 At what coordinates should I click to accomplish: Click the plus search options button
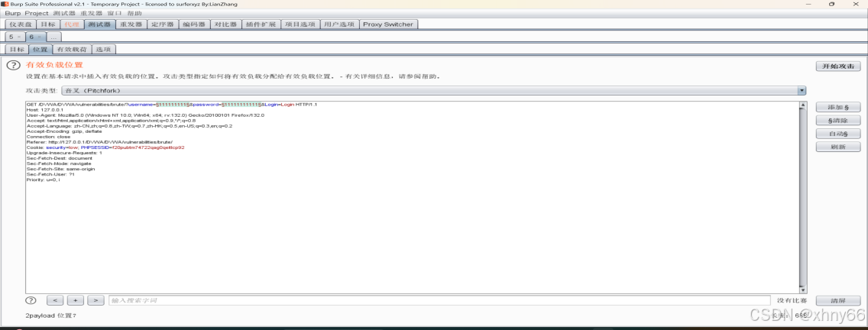[x=76, y=300]
